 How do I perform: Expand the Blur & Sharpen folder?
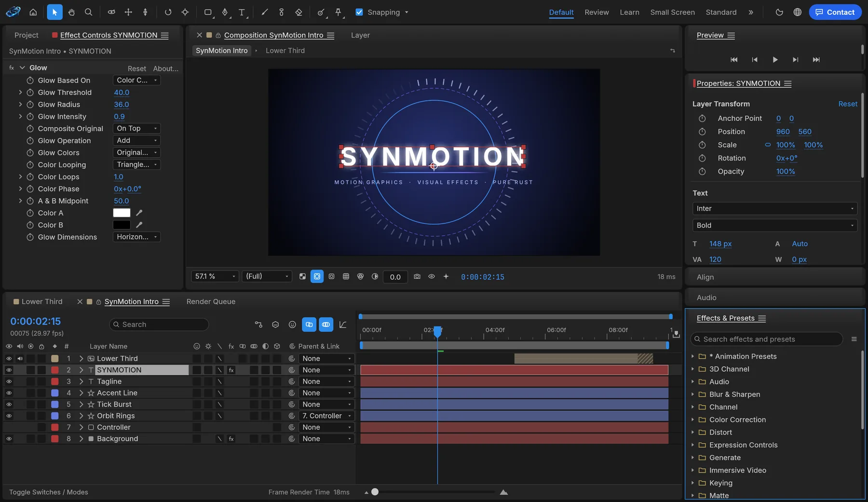click(692, 394)
